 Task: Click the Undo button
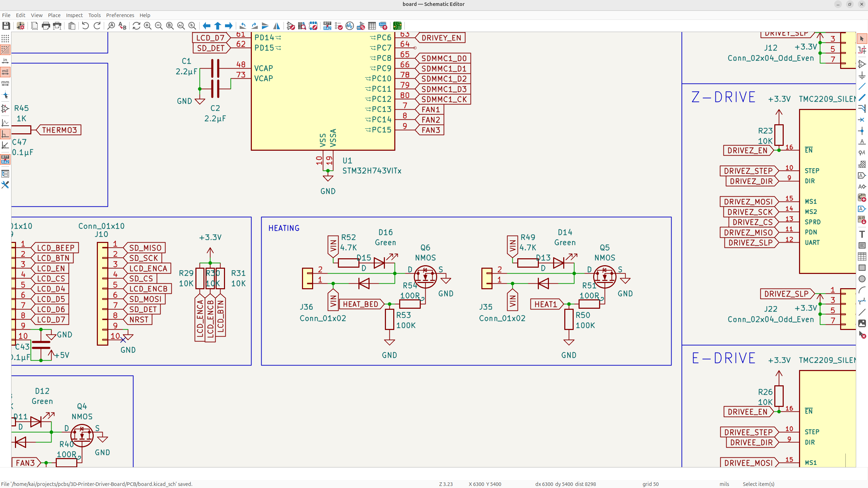tap(85, 26)
